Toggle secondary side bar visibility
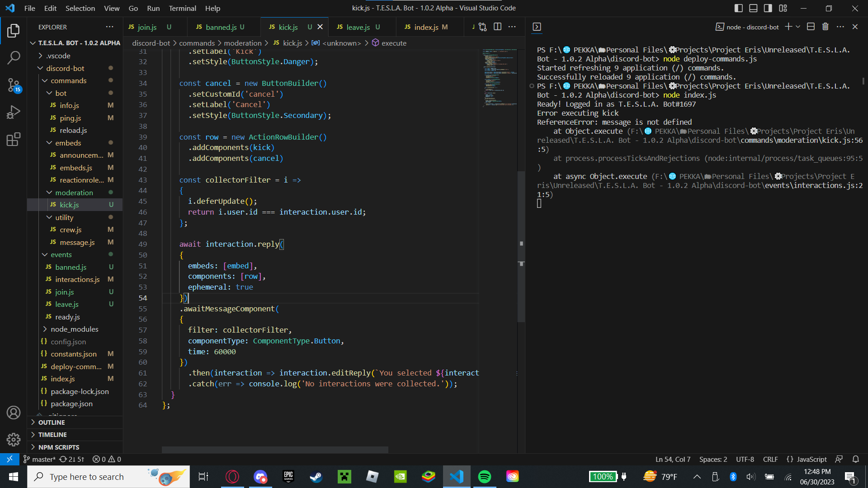Image resolution: width=868 pixels, height=488 pixels. point(768,8)
